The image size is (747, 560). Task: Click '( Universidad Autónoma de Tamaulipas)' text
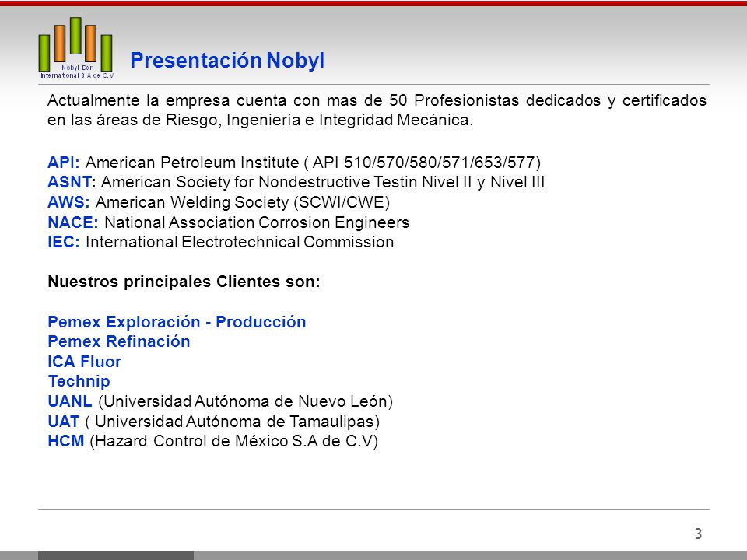point(233,422)
